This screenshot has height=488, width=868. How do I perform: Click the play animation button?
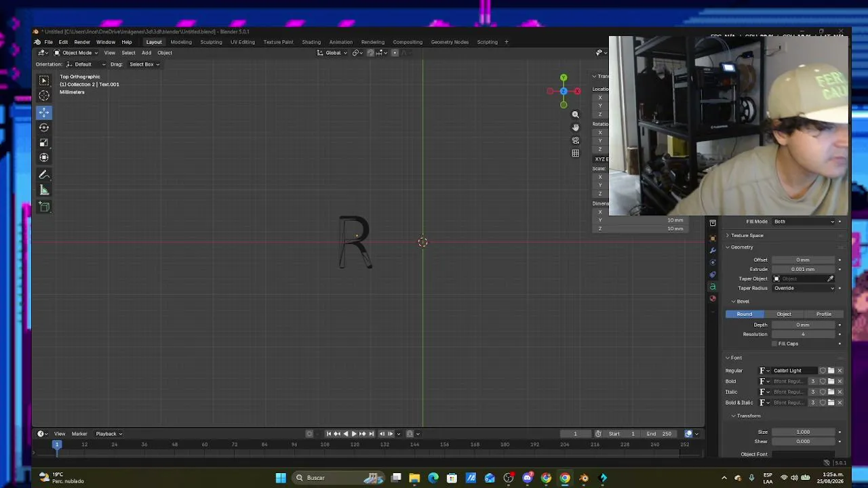coord(354,434)
